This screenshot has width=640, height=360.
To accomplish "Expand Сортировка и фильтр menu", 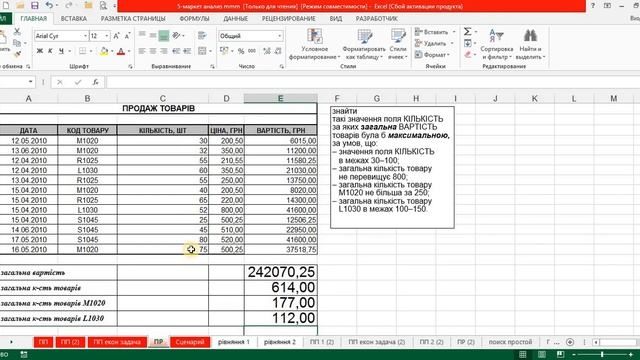I will pyautogui.click(x=496, y=44).
